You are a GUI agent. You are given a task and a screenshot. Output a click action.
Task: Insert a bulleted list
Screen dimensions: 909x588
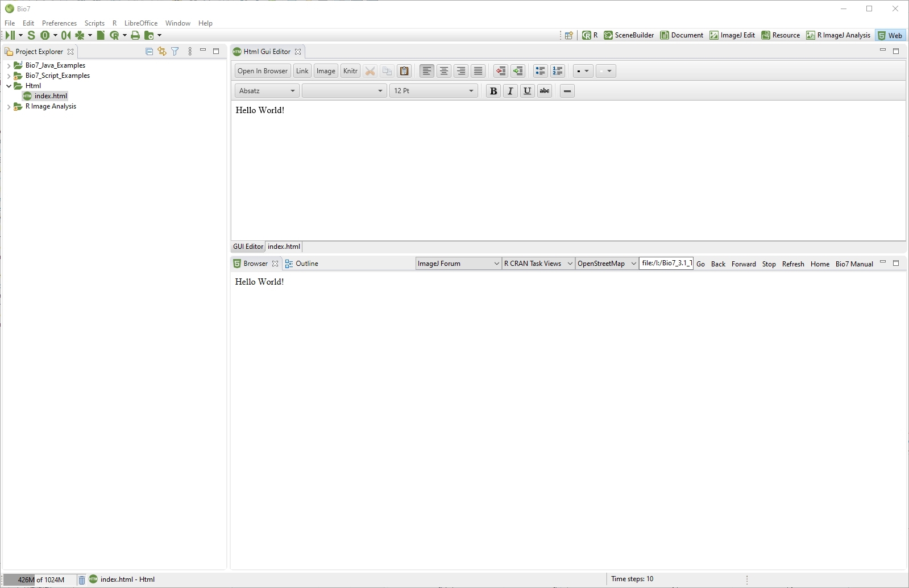[x=541, y=71]
